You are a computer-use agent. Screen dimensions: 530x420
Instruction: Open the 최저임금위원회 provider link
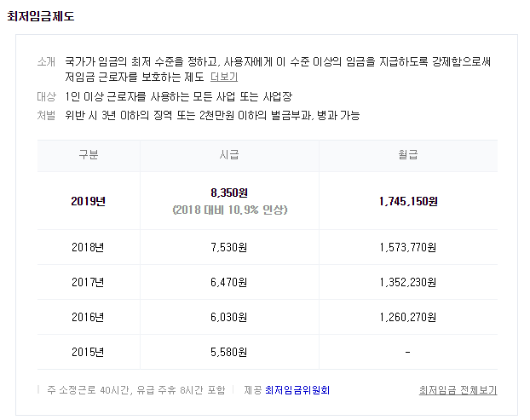tap(297, 390)
